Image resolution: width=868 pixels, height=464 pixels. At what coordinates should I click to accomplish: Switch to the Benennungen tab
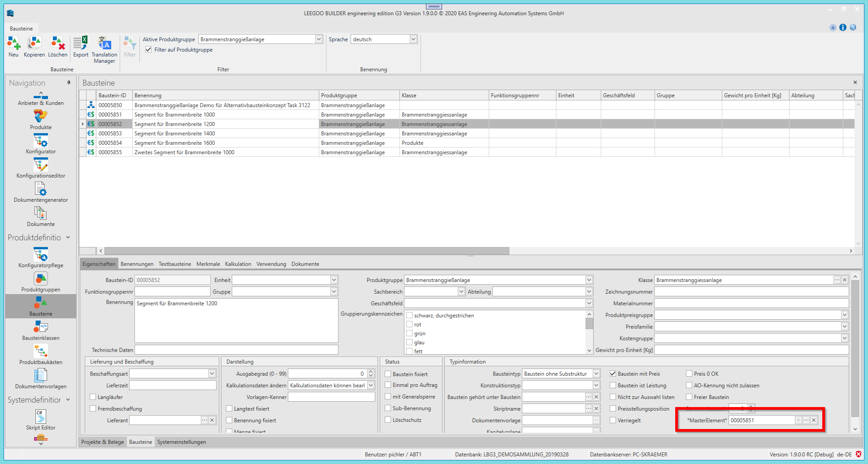tap(137, 264)
